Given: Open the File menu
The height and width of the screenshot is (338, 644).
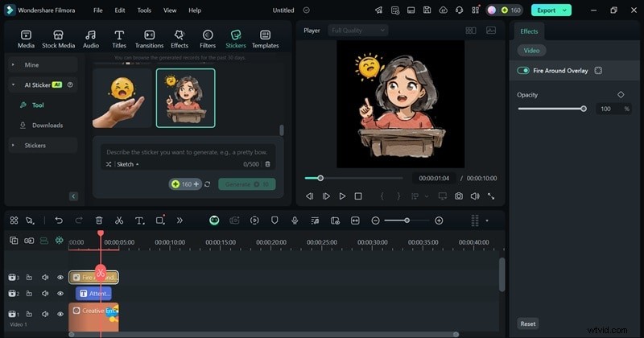Looking at the screenshot, I should tap(97, 10).
